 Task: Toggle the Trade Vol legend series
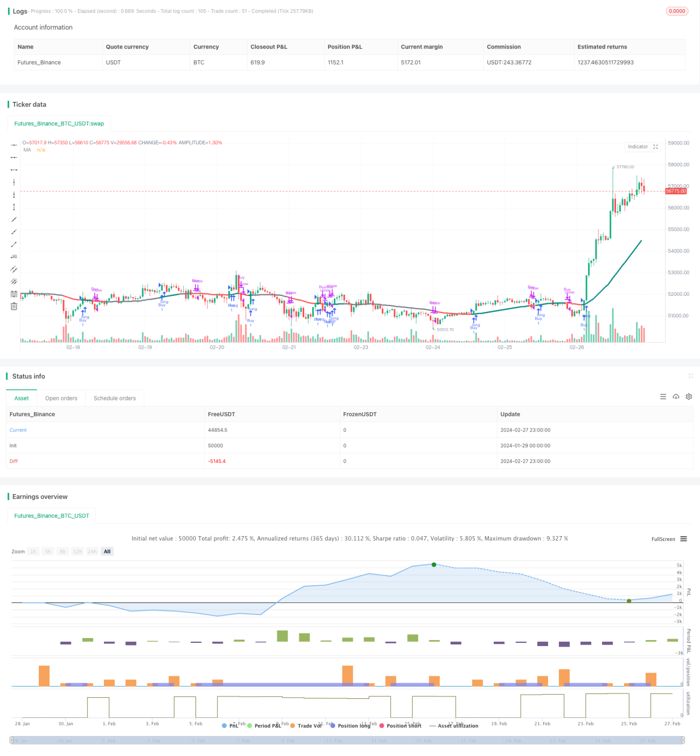306,726
